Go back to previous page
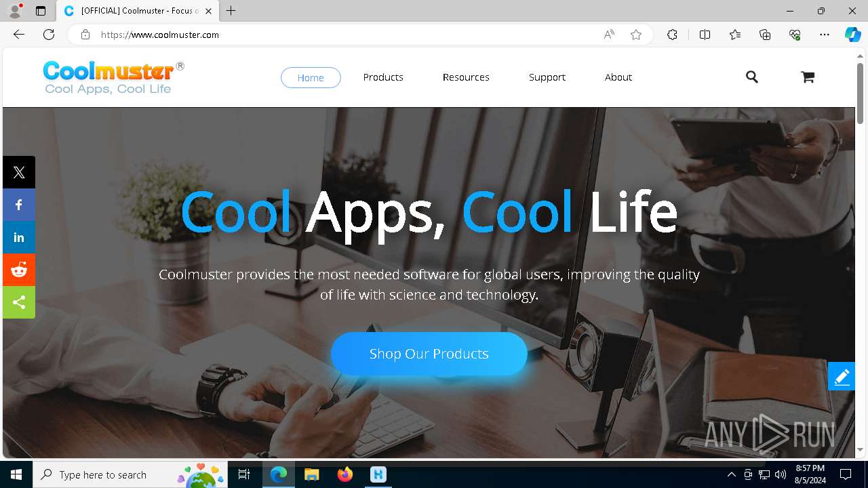 click(x=19, y=35)
